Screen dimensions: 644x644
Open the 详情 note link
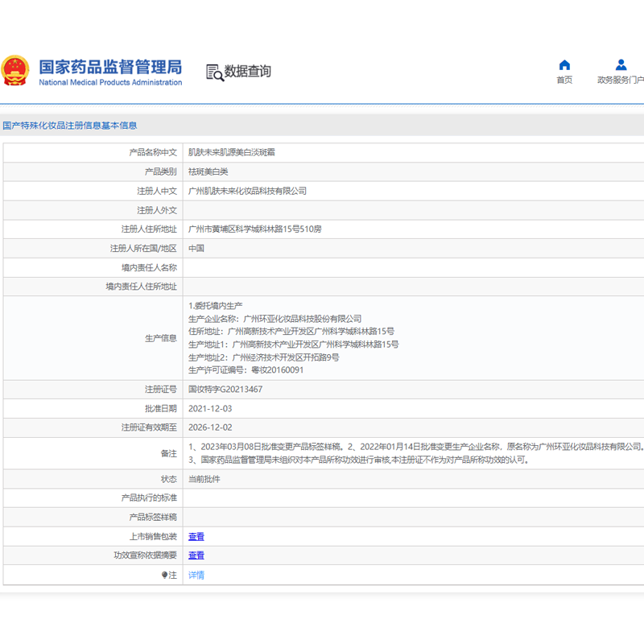pyautogui.click(x=196, y=575)
